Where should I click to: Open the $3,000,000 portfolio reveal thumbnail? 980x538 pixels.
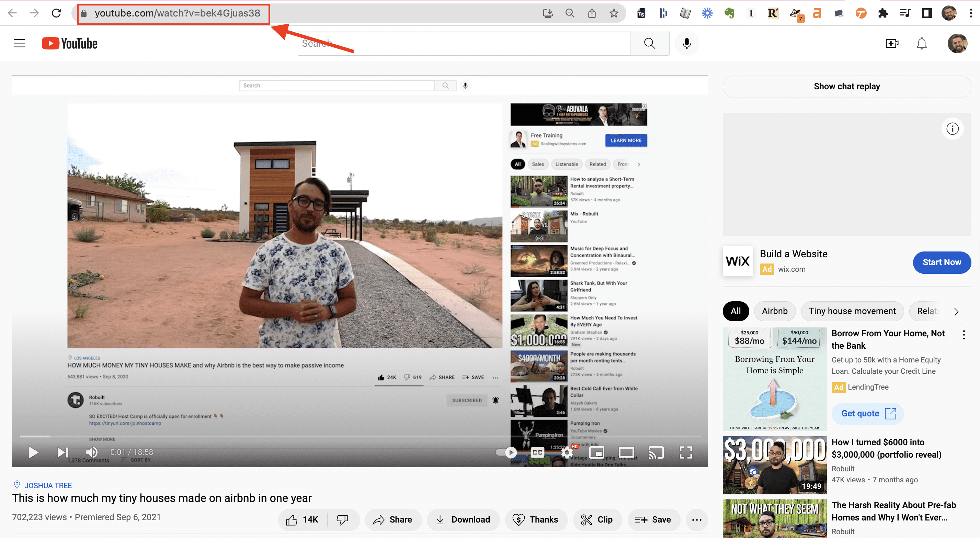point(775,465)
